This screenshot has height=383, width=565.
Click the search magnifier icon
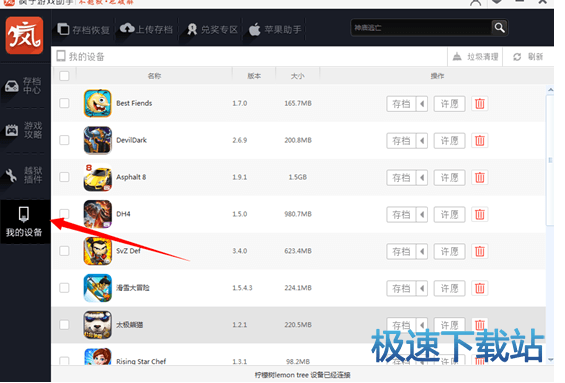[x=499, y=28]
